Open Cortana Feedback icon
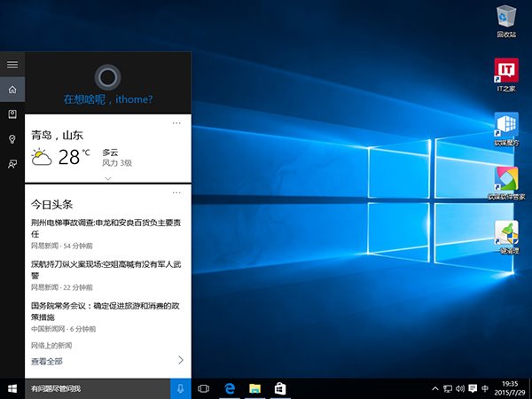 point(12,164)
